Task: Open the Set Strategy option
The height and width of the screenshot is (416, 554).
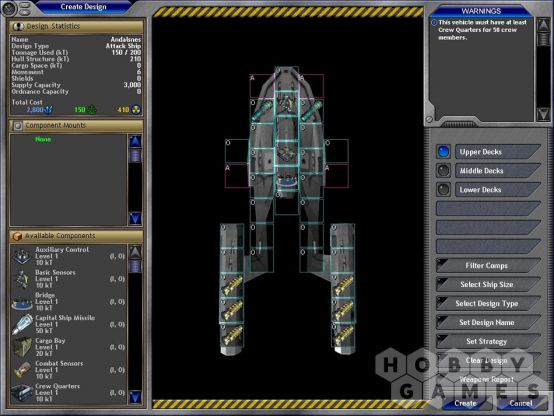Action: click(488, 341)
